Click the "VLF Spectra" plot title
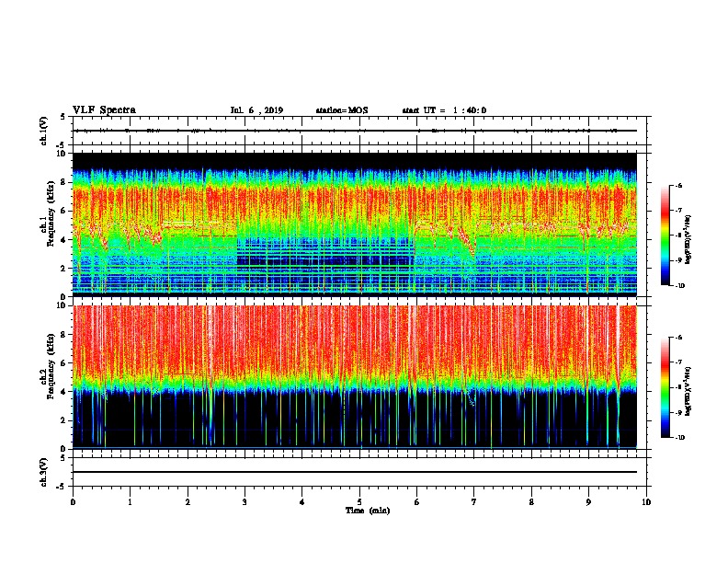 [x=104, y=110]
